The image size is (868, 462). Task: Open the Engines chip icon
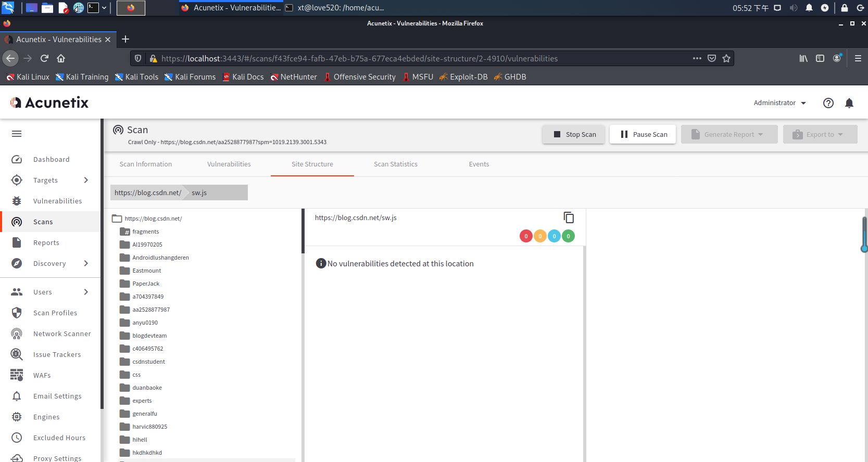[x=17, y=417]
